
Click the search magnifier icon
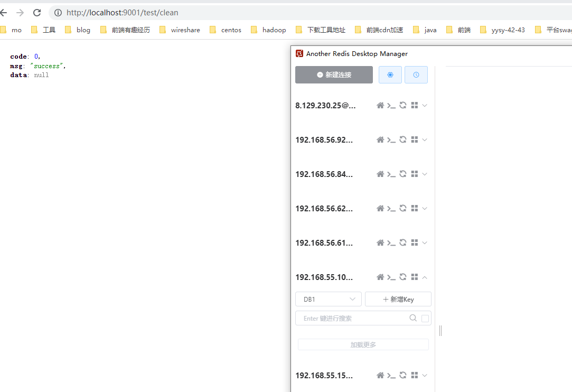click(x=413, y=318)
